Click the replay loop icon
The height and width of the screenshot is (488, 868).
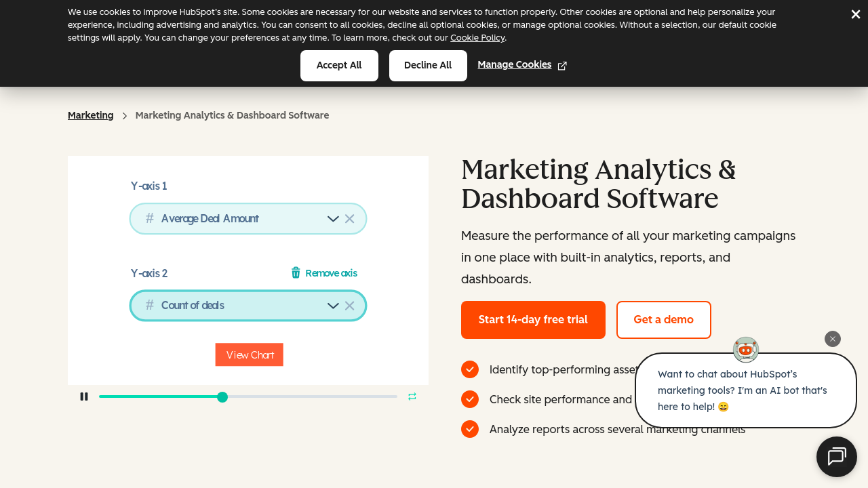point(412,396)
